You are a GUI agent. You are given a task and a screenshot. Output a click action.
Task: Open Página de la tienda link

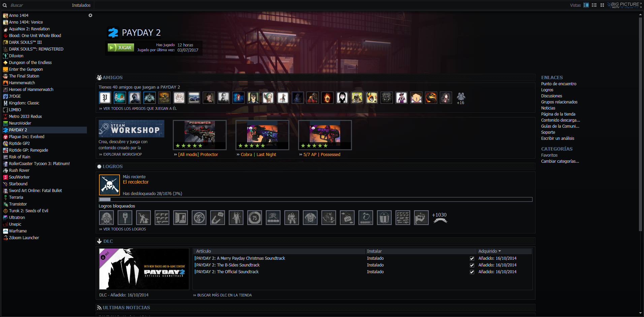pyautogui.click(x=558, y=114)
